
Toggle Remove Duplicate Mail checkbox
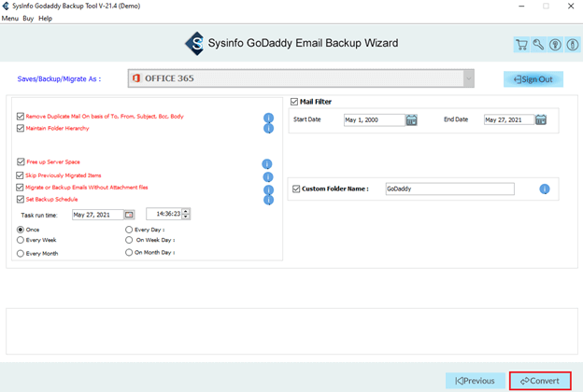(x=21, y=117)
